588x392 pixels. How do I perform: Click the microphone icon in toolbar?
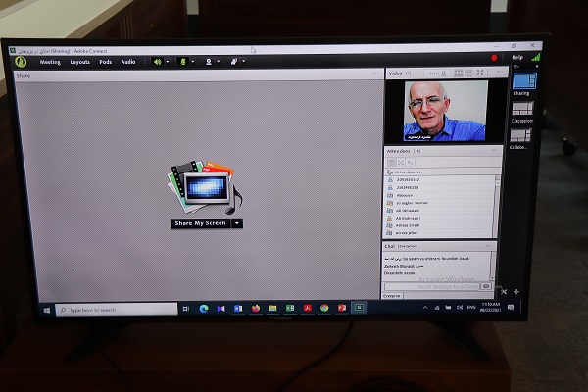click(182, 61)
